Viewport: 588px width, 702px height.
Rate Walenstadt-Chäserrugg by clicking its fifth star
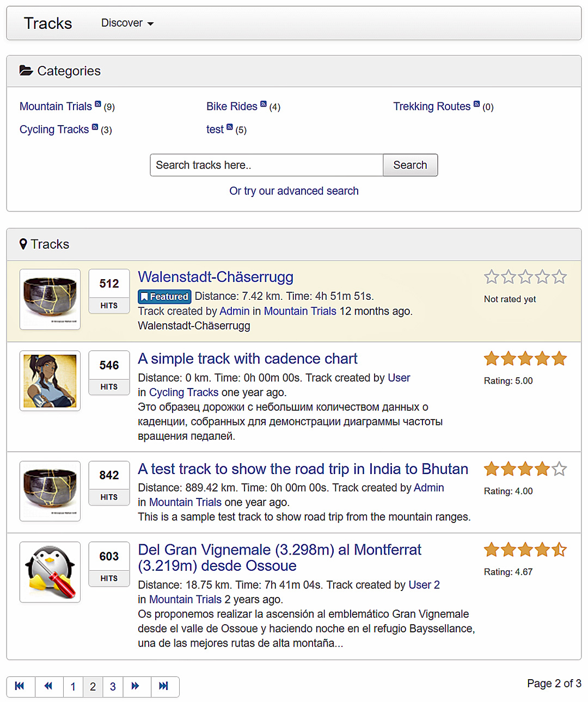pyautogui.click(x=559, y=276)
